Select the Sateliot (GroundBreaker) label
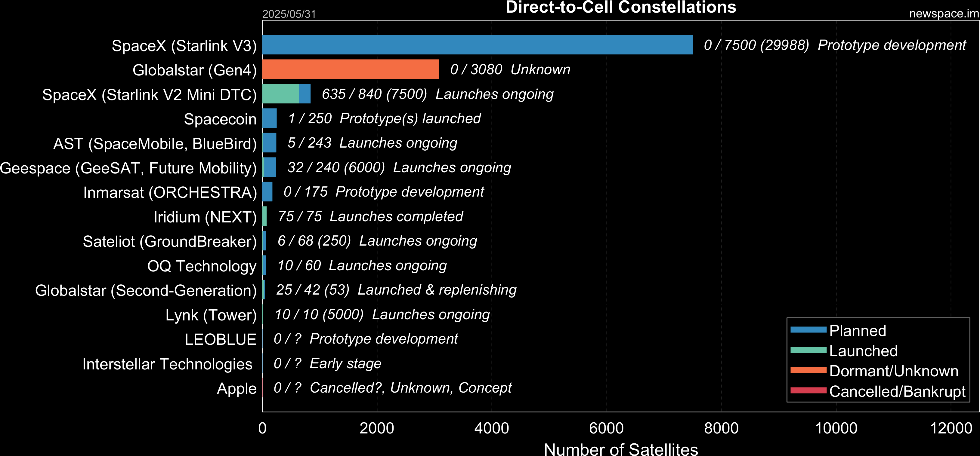980x456 pixels. click(170, 242)
